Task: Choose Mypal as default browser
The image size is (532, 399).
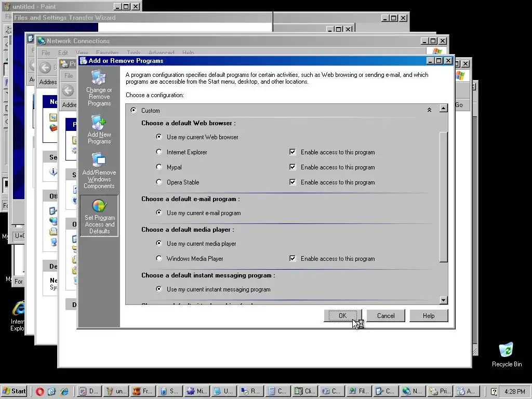Action: pos(159,167)
